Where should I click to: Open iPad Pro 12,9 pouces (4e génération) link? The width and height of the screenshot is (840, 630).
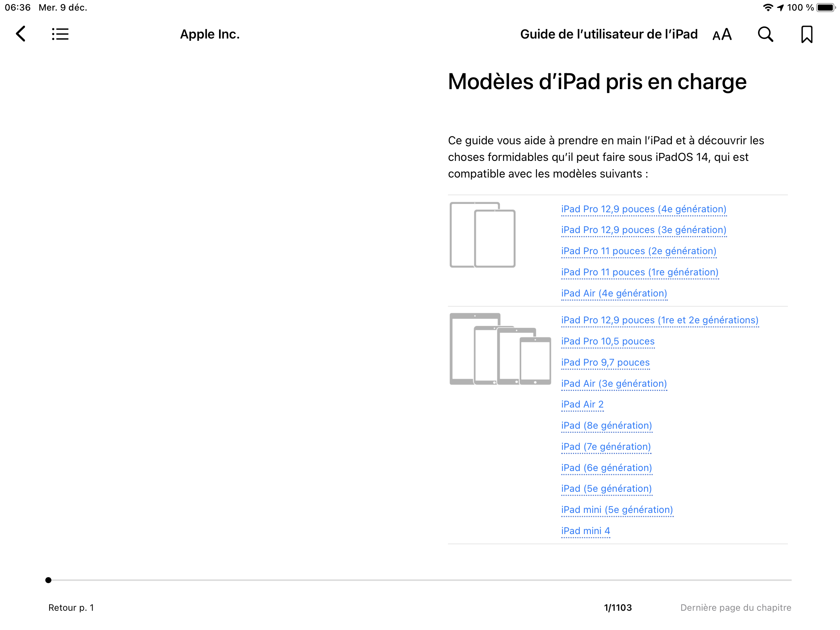pos(644,209)
